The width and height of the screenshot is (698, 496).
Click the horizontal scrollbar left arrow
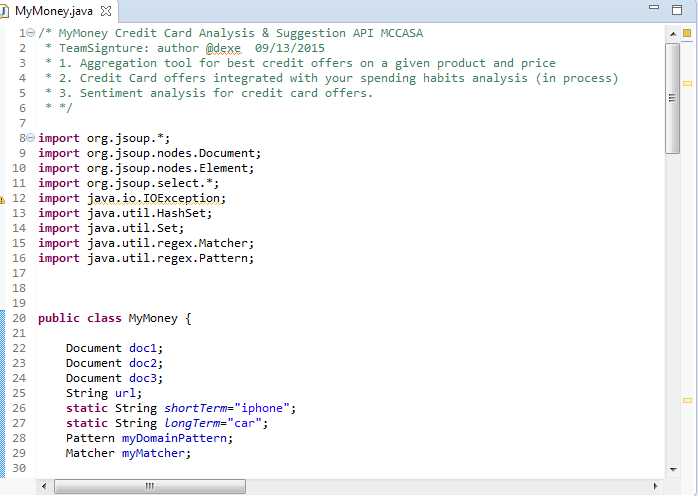(x=44, y=486)
